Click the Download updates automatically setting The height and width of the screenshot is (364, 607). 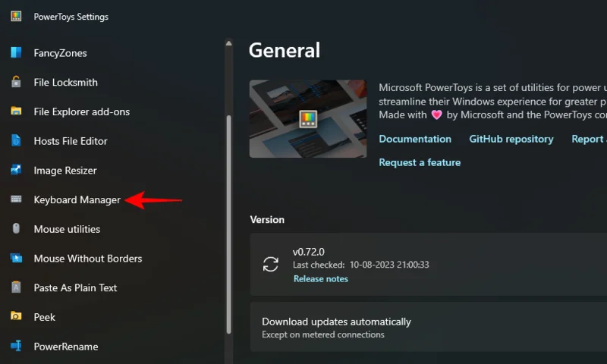point(429,327)
